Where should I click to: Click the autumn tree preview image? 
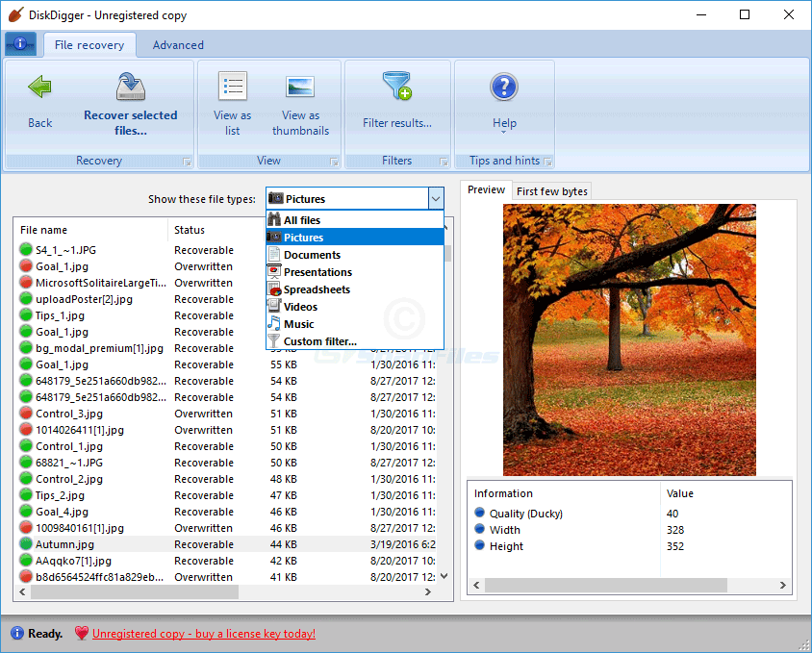click(x=629, y=339)
